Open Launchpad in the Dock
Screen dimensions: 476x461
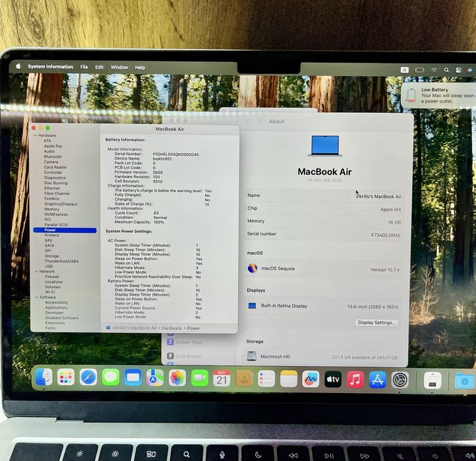66,377
